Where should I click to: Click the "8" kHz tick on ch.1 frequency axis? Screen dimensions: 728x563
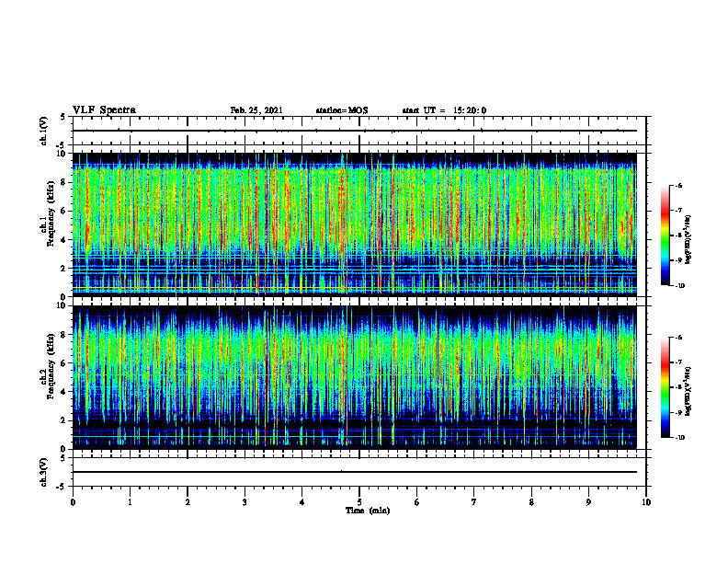[64, 182]
